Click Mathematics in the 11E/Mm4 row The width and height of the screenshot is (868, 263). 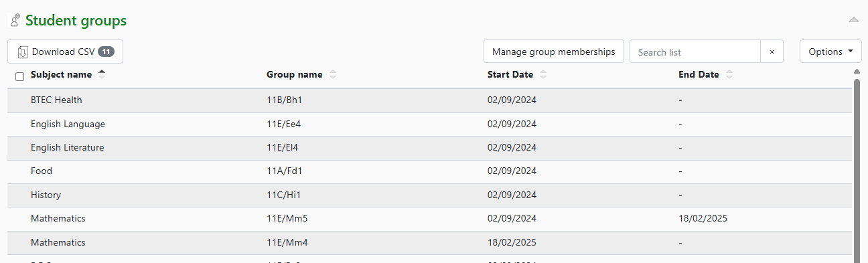(58, 242)
